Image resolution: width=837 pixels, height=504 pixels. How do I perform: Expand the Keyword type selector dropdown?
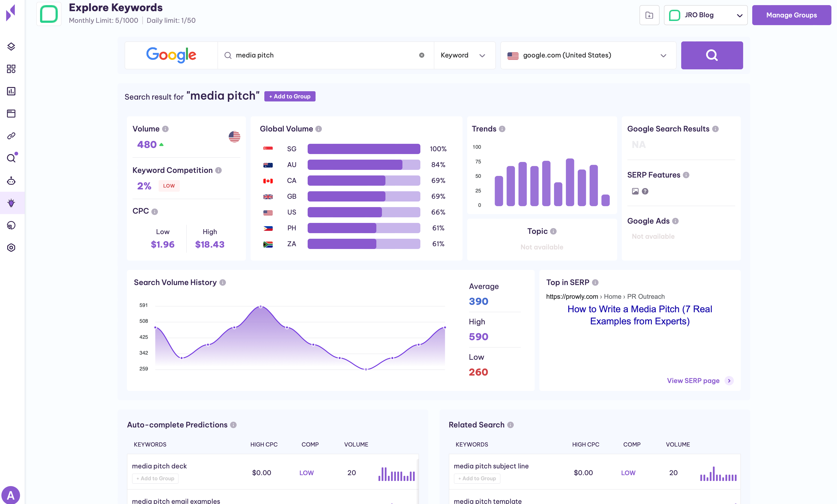463,55
